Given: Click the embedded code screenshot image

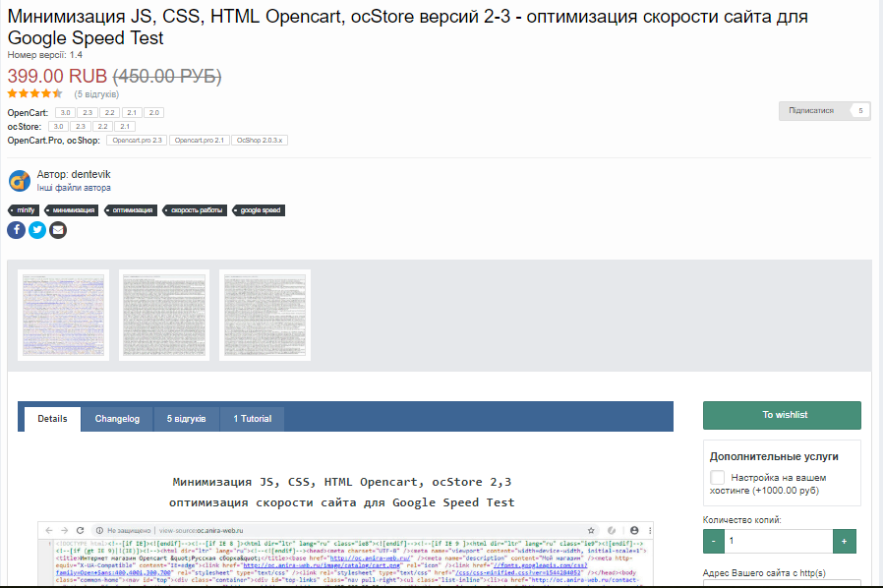Looking at the screenshot, I should (x=346, y=555).
